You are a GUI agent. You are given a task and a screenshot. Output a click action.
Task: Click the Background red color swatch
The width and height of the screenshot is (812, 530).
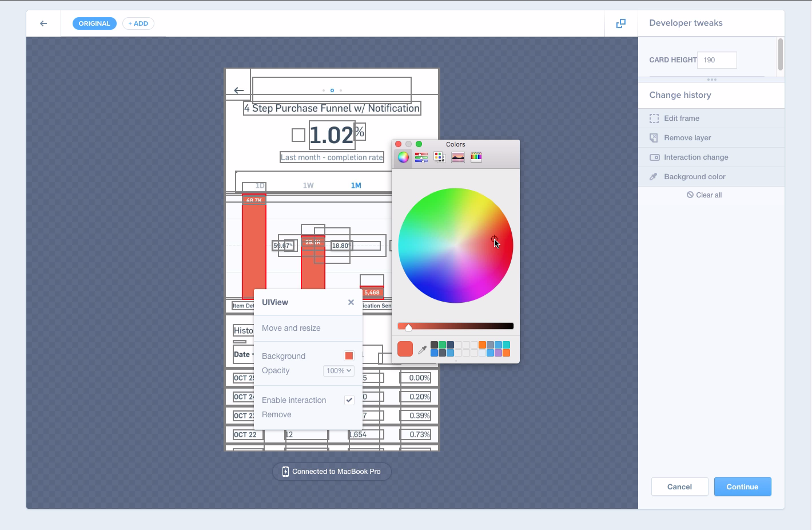(x=349, y=356)
